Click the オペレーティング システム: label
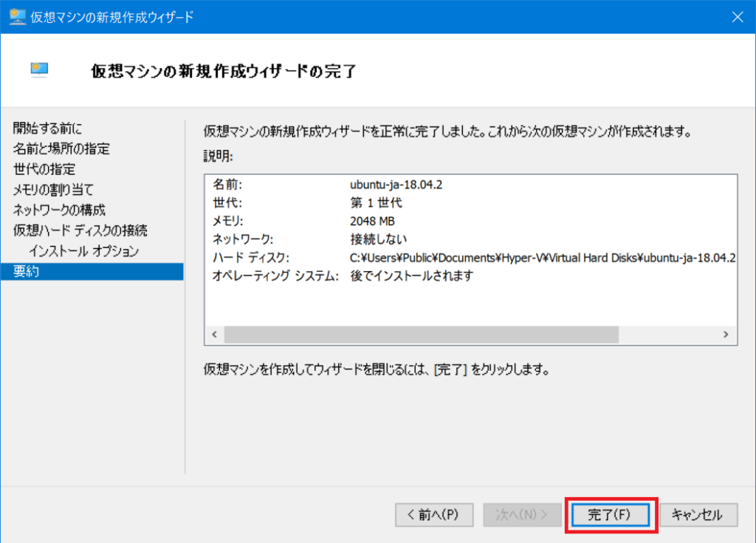This screenshot has height=543, width=756. [275, 276]
